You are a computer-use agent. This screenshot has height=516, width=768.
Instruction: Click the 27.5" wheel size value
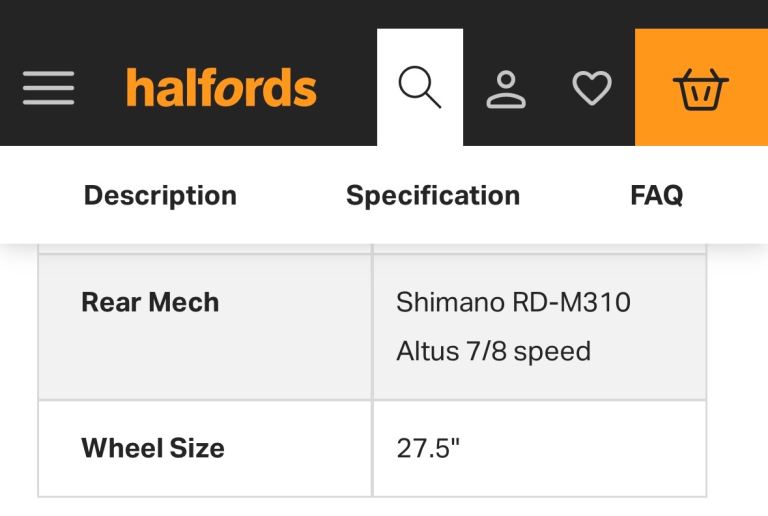click(x=428, y=448)
